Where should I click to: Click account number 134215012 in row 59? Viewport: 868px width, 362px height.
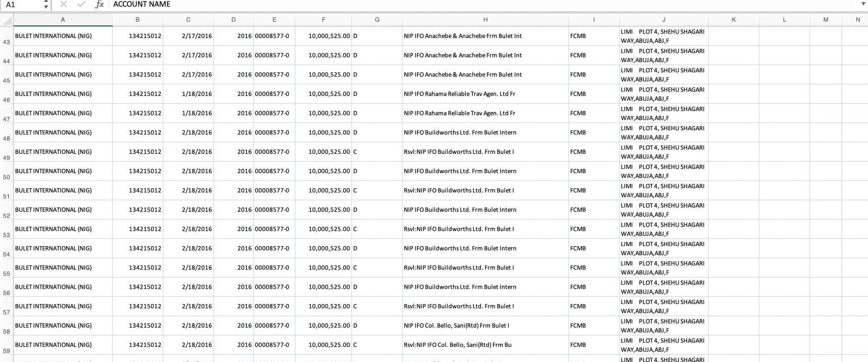[145, 345]
